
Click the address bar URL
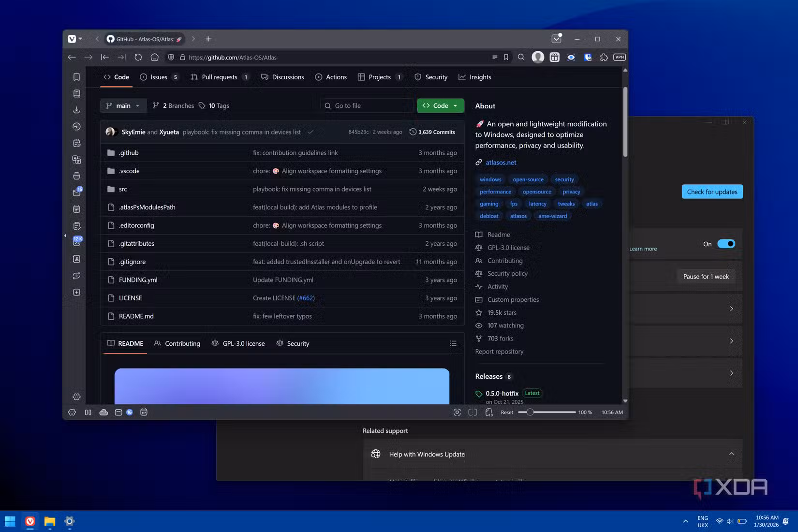[233, 57]
